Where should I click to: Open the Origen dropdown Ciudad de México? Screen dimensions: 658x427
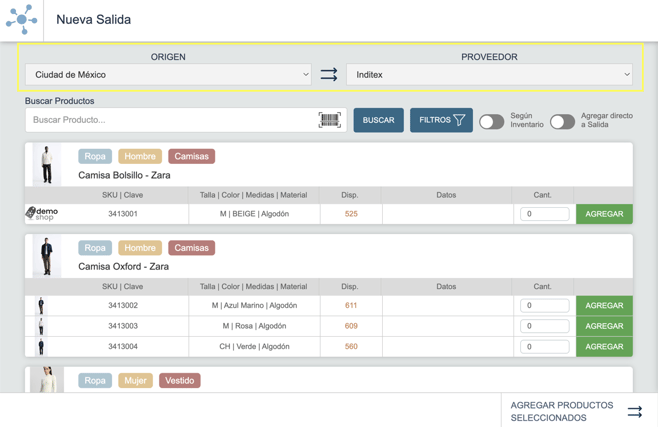pyautogui.click(x=168, y=75)
